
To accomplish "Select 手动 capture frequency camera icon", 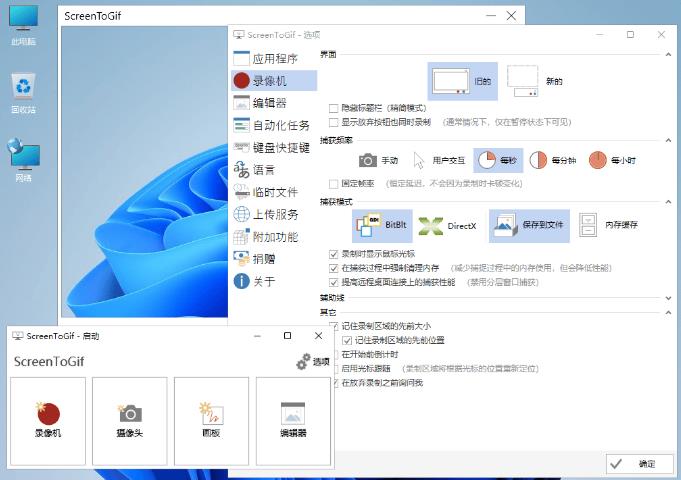I will [367, 160].
